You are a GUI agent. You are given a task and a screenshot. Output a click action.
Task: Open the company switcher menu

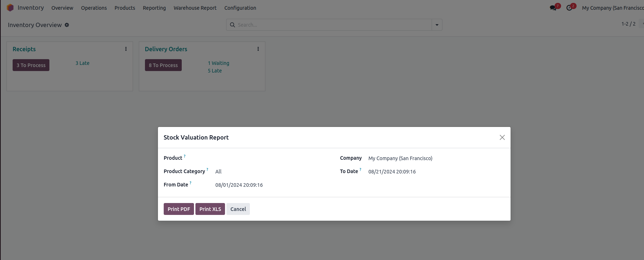(x=612, y=8)
